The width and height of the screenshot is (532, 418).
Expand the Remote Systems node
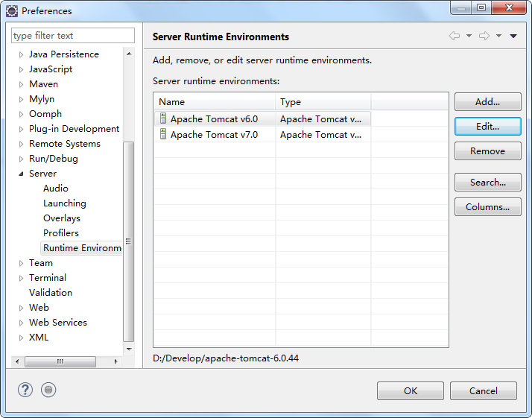pyautogui.click(x=21, y=145)
